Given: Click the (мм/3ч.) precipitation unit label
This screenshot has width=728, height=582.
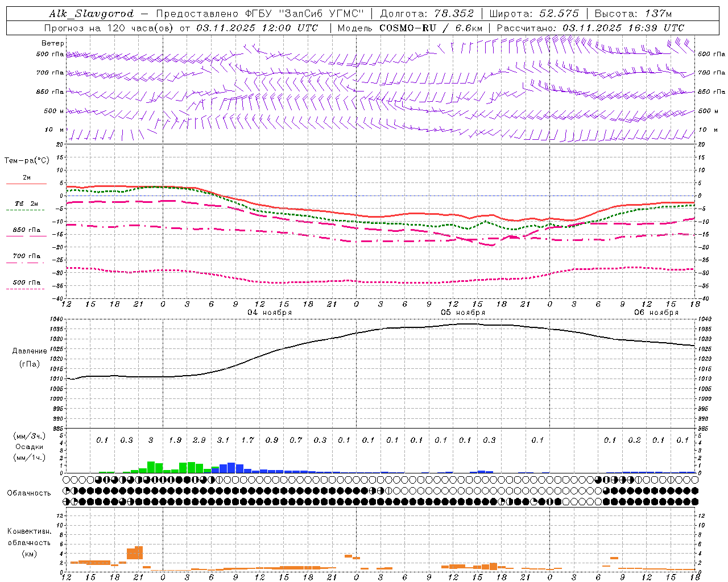Looking at the screenshot, I should point(30,436).
